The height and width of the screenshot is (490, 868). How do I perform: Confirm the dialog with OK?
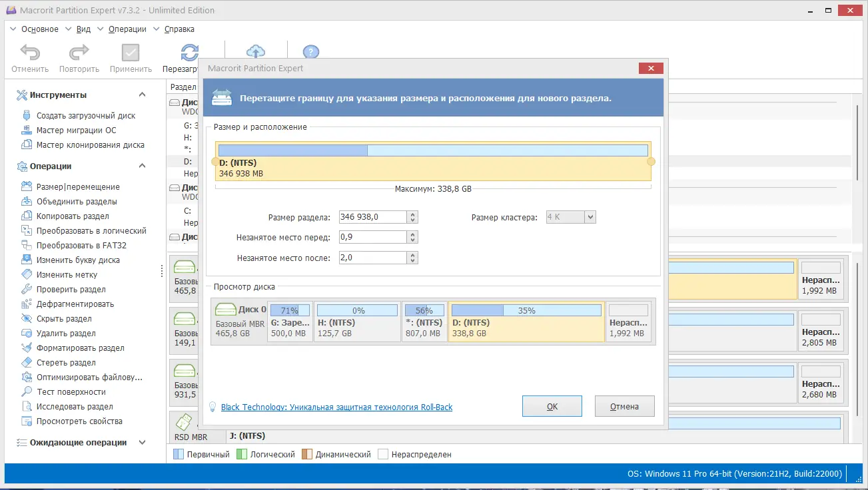(x=552, y=406)
